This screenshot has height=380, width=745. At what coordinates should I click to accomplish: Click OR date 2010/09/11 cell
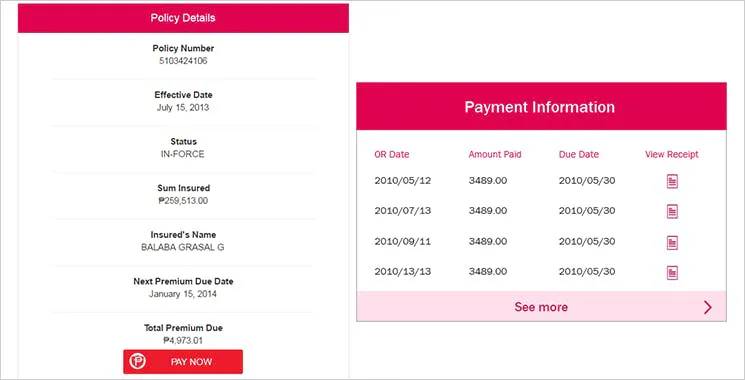(x=402, y=241)
